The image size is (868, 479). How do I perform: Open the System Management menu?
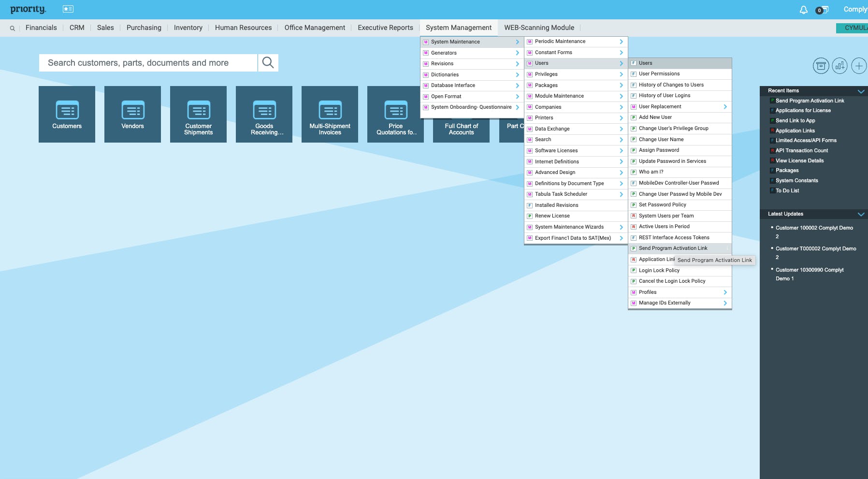459,28
